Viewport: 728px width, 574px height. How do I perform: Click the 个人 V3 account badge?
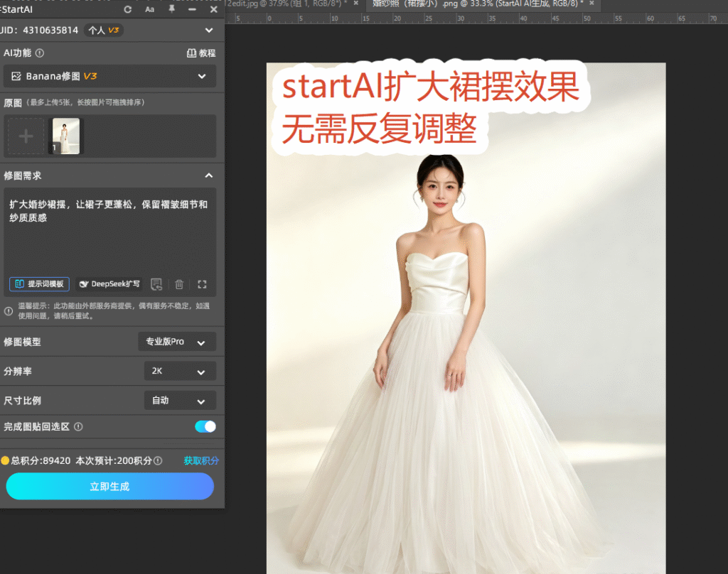tap(104, 30)
